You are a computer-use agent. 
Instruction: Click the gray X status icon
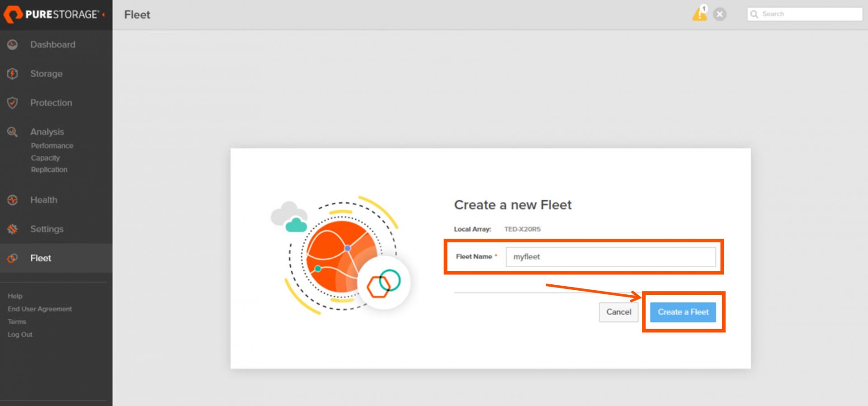point(720,14)
